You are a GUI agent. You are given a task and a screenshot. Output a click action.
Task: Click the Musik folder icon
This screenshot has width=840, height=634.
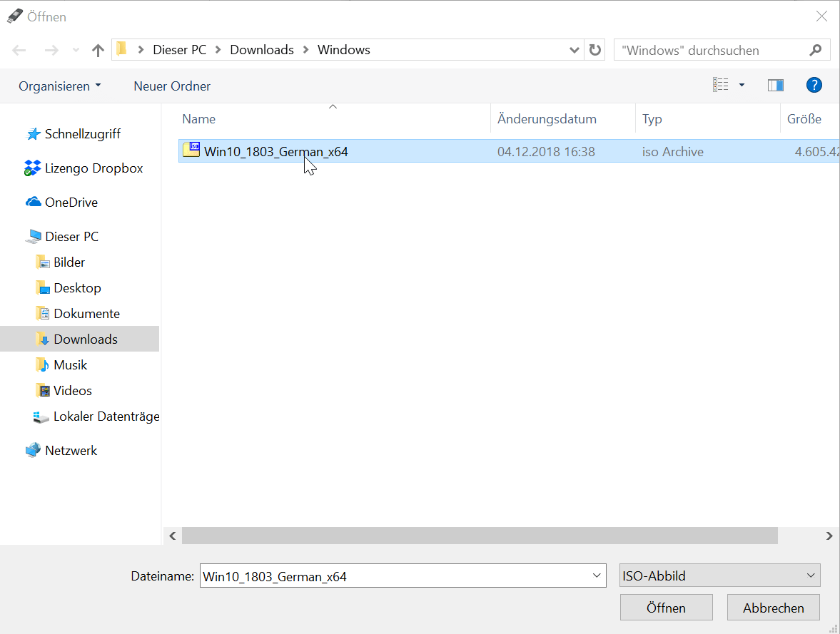pos(43,364)
